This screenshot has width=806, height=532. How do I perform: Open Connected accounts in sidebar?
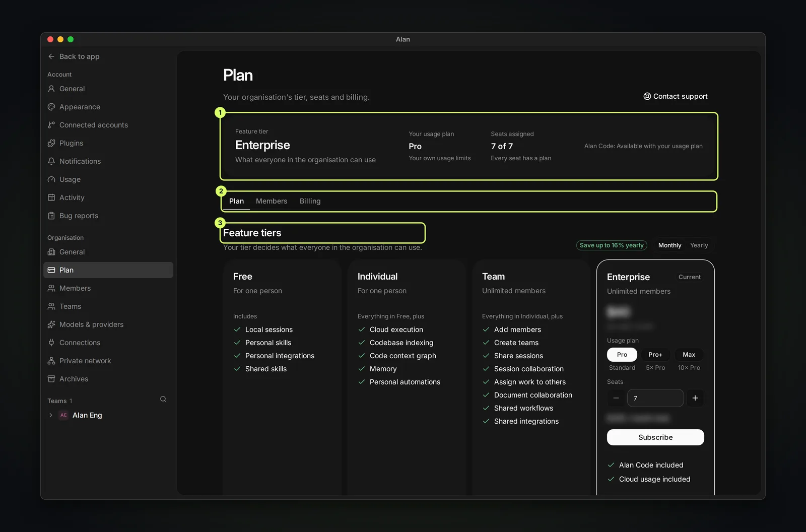point(108,125)
